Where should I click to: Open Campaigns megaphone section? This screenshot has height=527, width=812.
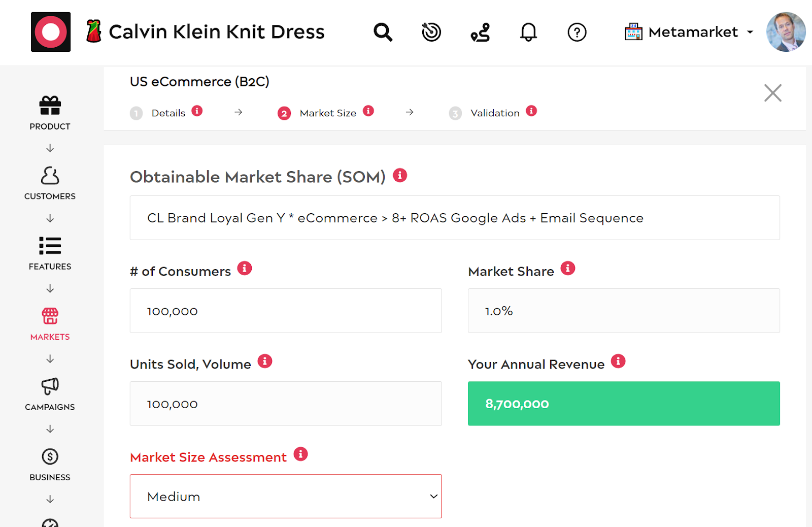tap(50, 393)
